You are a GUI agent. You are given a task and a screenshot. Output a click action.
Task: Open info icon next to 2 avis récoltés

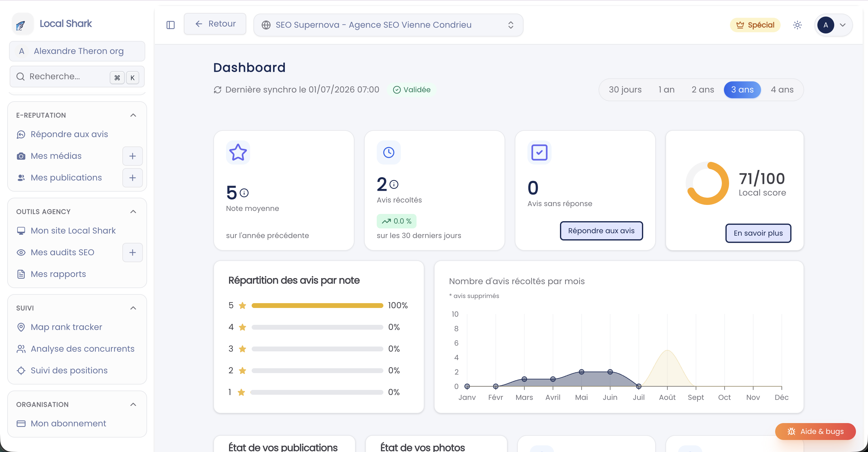[394, 184]
